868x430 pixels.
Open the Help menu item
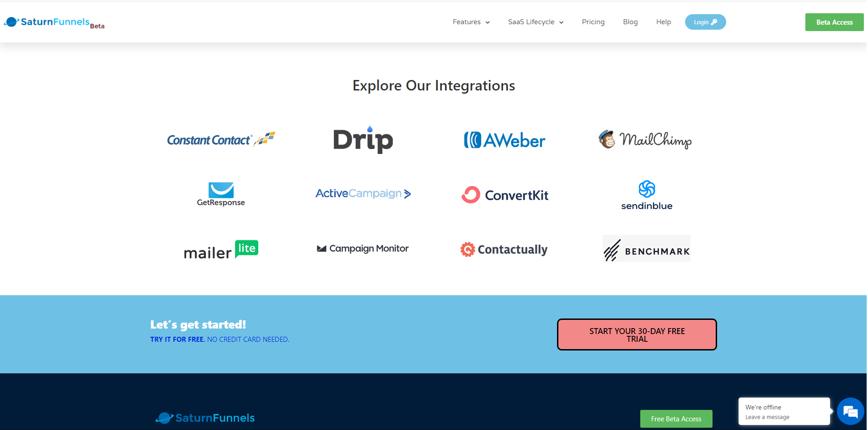tap(664, 22)
